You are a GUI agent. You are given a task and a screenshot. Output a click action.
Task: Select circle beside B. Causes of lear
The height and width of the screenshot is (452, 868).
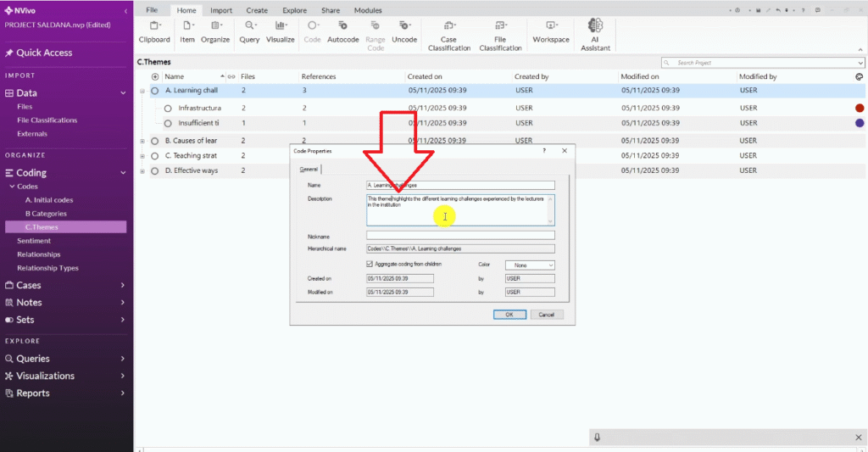pyautogui.click(x=155, y=141)
